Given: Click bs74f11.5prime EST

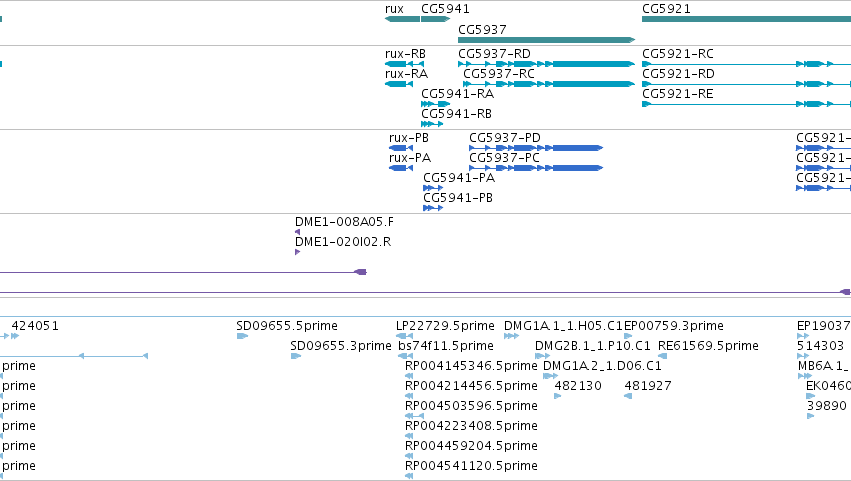Looking at the screenshot, I should point(446,346).
